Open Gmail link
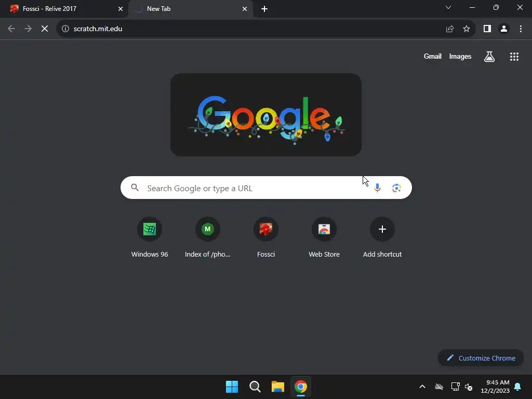The height and width of the screenshot is (399, 532). [433, 56]
